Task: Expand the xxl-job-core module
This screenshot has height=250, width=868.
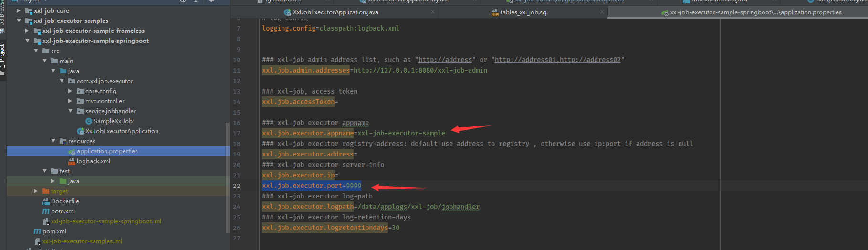Action: [19, 10]
